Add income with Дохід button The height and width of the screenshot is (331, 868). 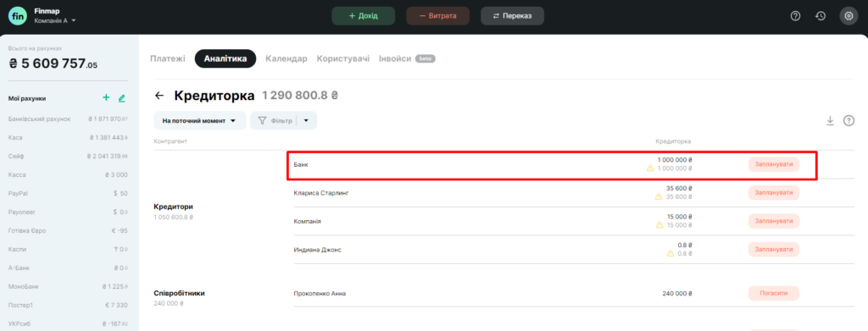(363, 16)
